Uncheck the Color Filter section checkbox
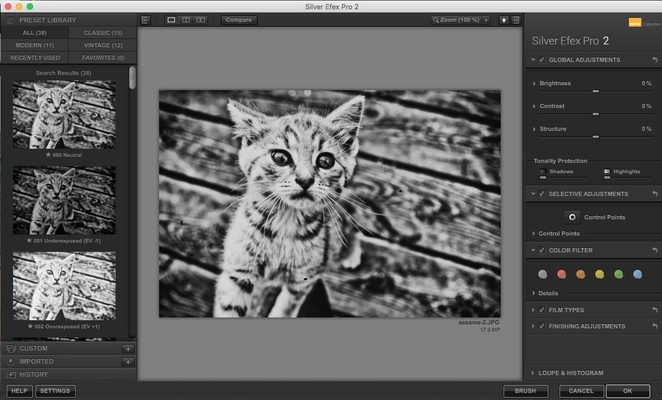 point(542,250)
